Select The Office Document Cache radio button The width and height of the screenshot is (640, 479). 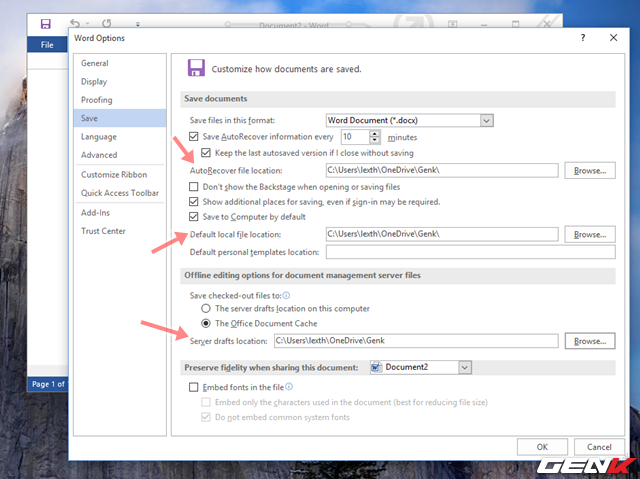[x=206, y=324]
